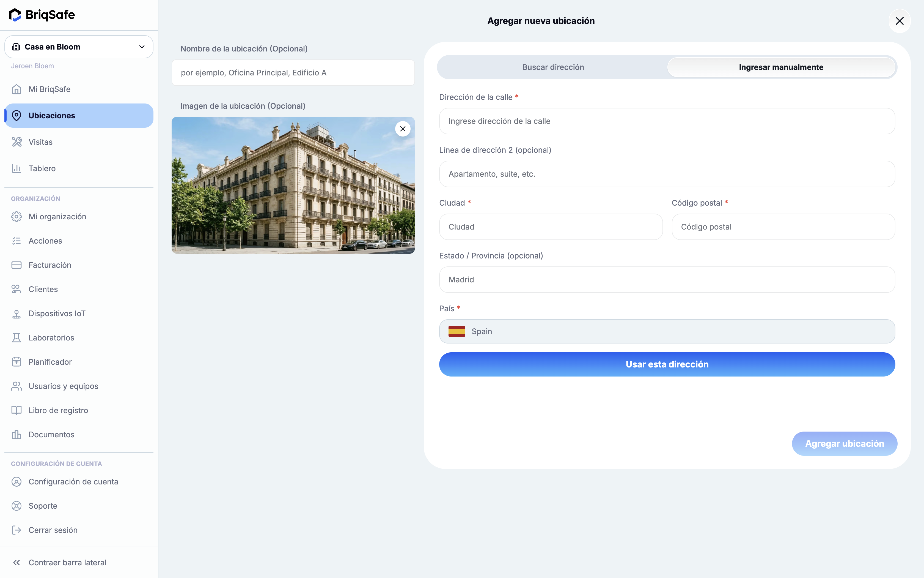The height and width of the screenshot is (578, 924).
Task: Click Contraer barra lateral
Action: coord(79,562)
